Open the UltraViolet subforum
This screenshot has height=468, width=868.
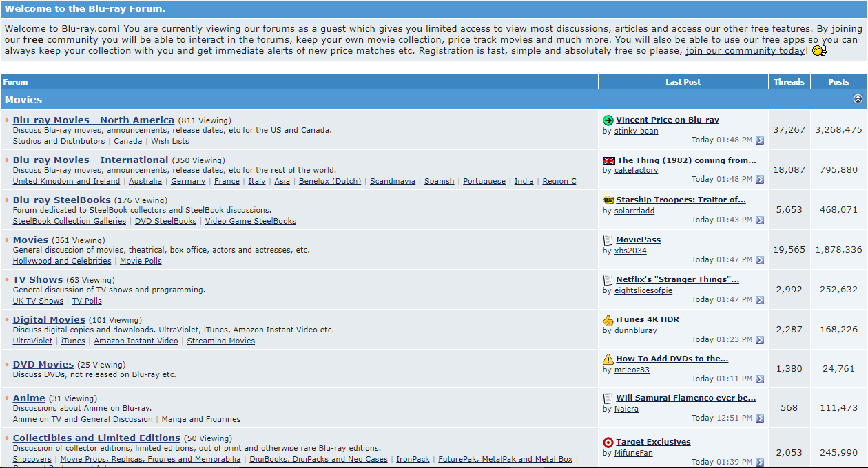(32, 341)
